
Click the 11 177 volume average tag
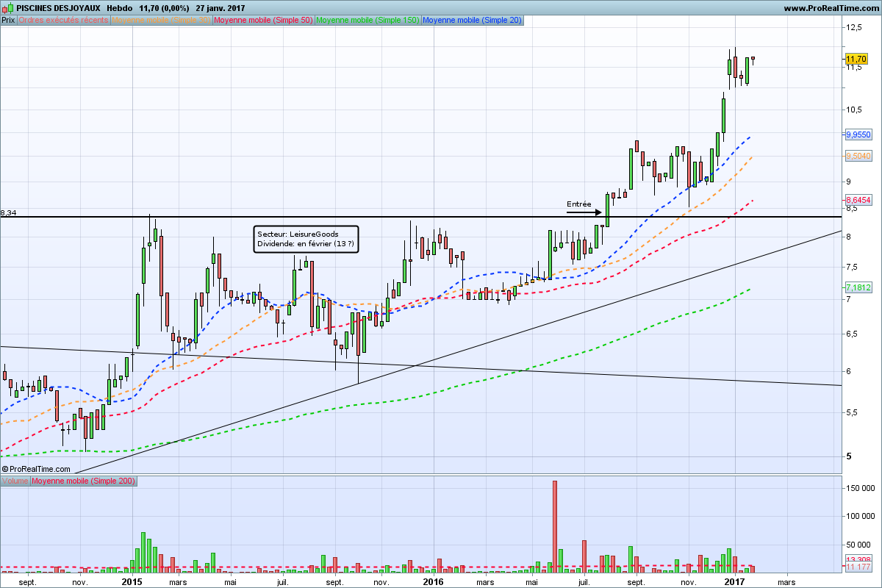[x=858, y=567]
